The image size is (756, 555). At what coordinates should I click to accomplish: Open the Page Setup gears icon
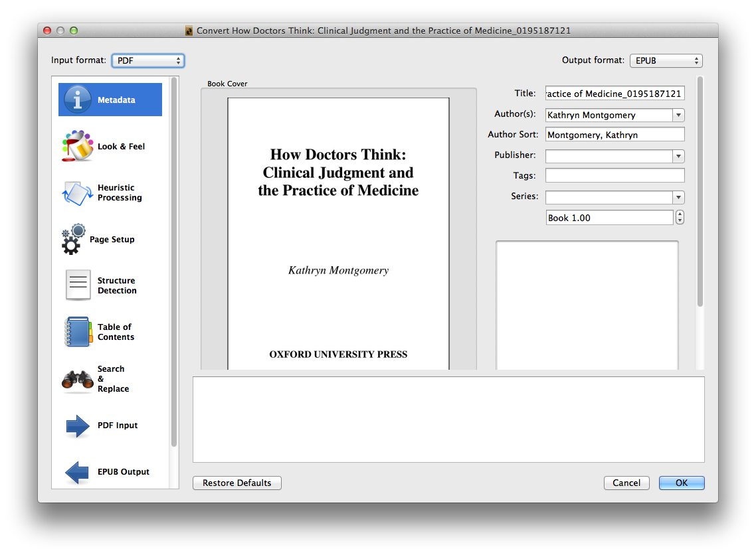[73, 239]
